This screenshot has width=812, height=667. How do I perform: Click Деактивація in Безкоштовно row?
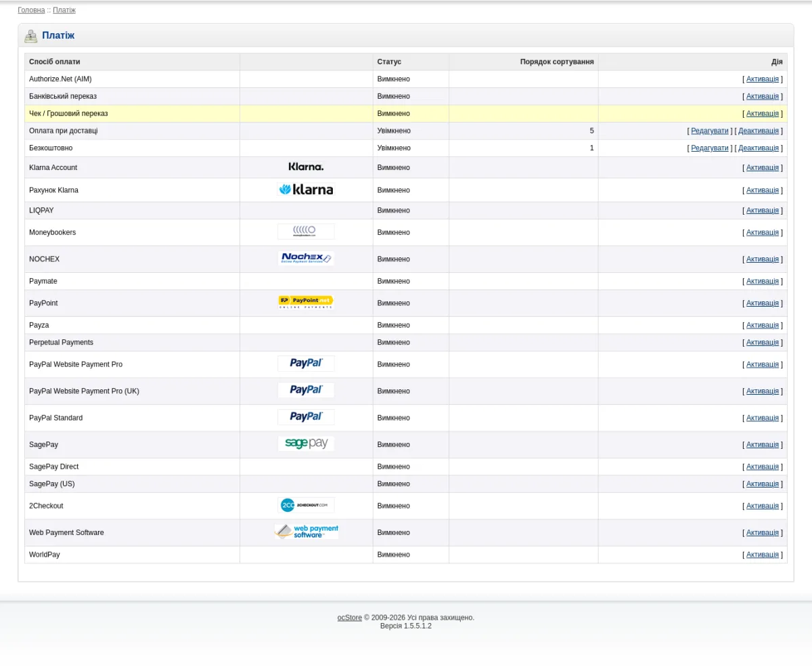(759, 148)
